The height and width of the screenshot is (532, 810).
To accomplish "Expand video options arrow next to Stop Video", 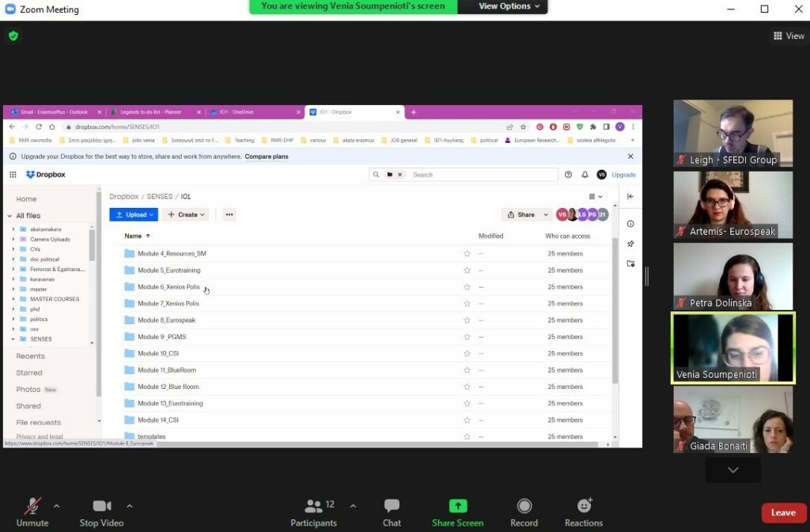I will click(x=130, y=506).
